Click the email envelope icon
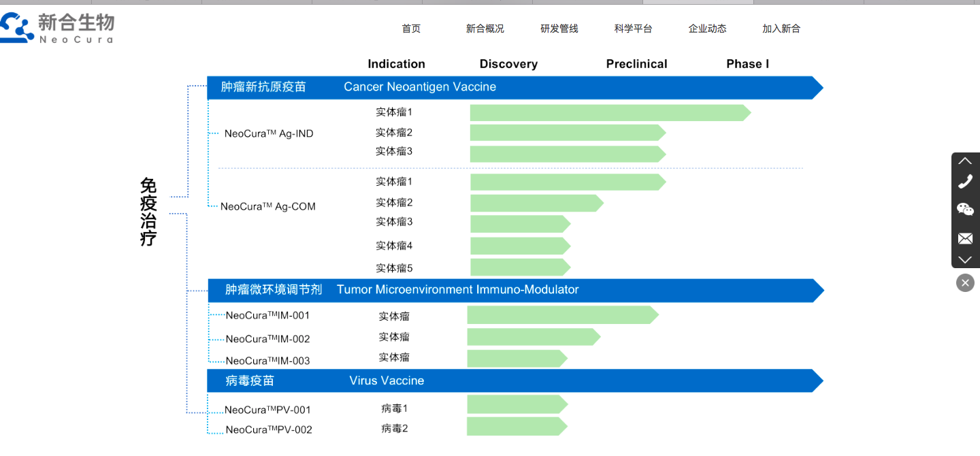Image resolution: width=980 pixels, height=456 pixels. pos(965,238)
